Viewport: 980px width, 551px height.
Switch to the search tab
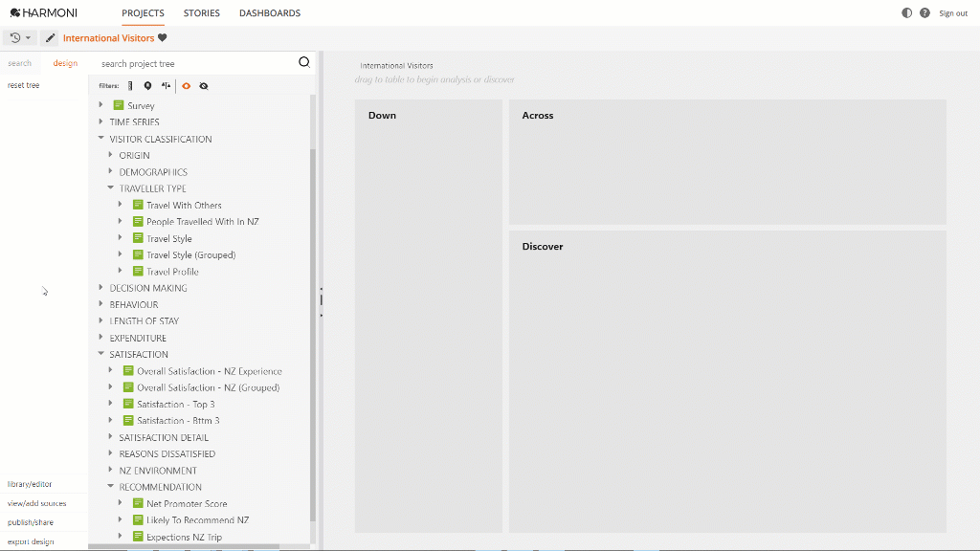[19, 63]
